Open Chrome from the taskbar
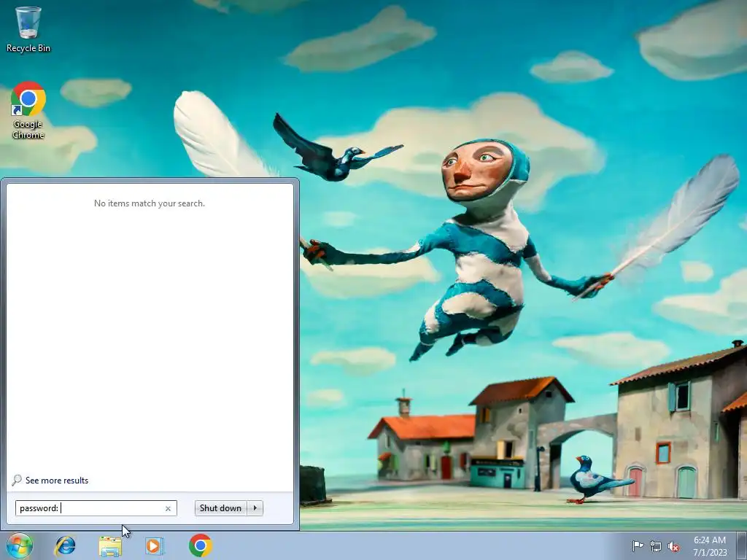747x560 pixels. click(200, 545)
